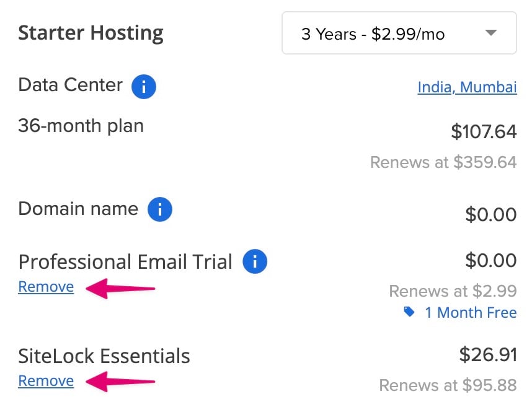This screenshot has width=532, height=420.
Task: Click the Renews at $2.99 note
Action: tap(453, 291)
